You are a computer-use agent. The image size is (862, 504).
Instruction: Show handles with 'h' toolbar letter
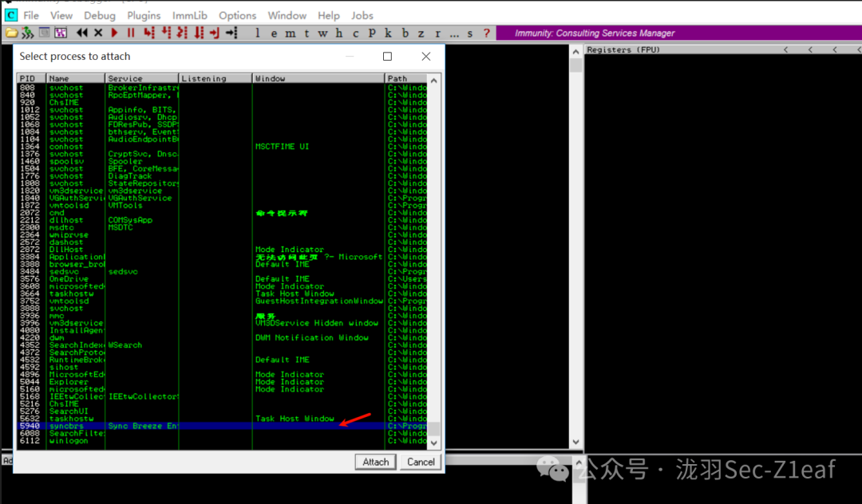coord(339,33)
